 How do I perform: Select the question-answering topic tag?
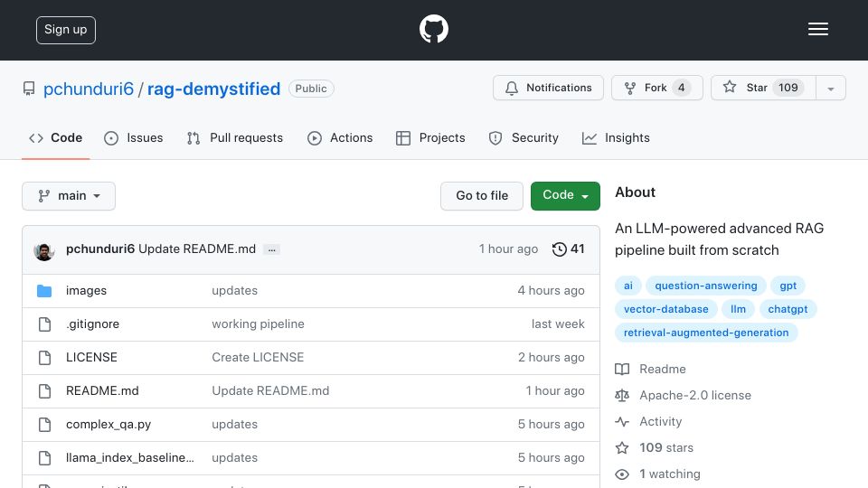(x=706, y=286)
